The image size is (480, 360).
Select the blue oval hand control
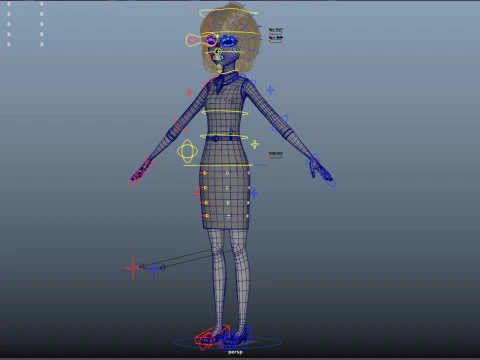pyautogui.click(x=327, y=178)
